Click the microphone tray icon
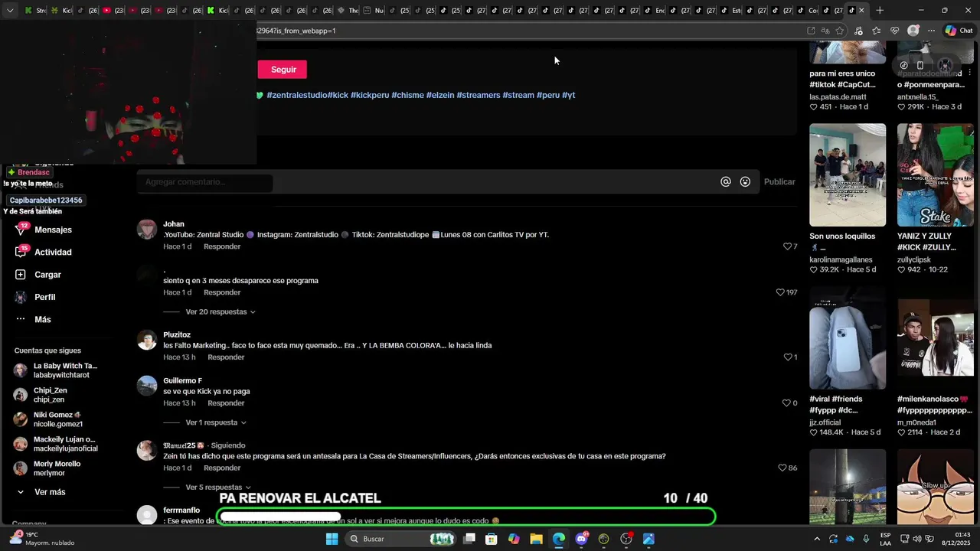 (x=866, y=539)
